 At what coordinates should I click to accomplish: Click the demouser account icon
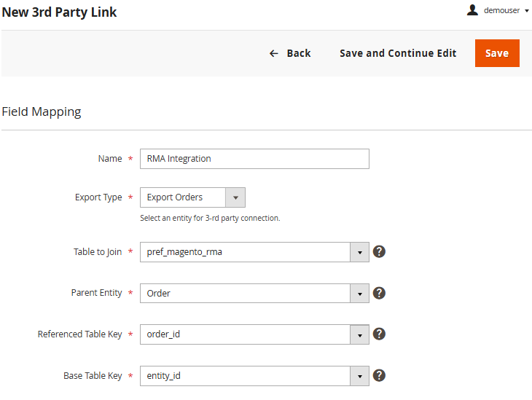point(472,10)
